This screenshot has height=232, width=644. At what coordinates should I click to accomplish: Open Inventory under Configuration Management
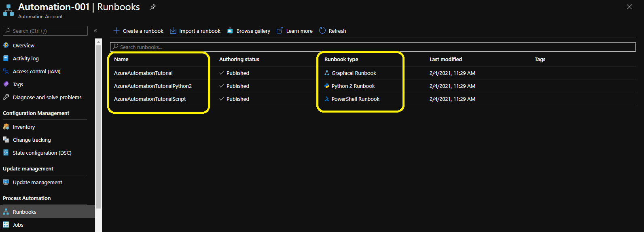[24, 127]
